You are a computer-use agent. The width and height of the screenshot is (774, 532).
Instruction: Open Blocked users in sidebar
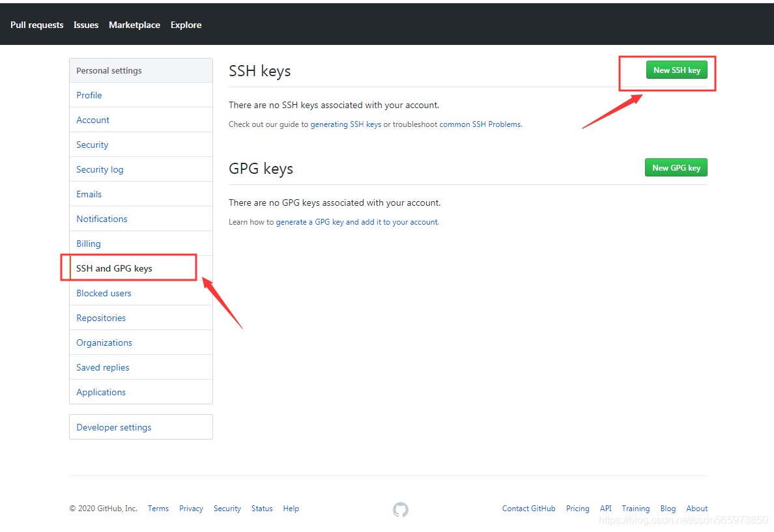tap(141, 292)
